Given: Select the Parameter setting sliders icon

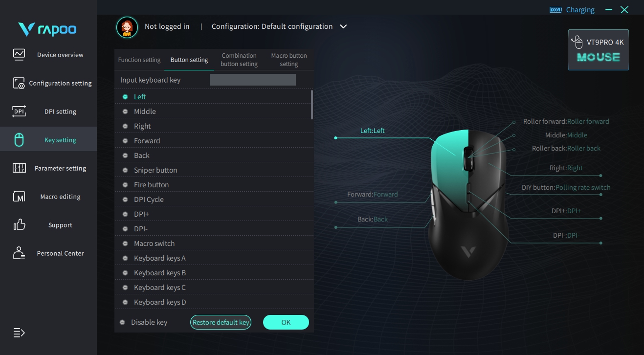Looking at the screenshot, I should (x=19, y=168).
